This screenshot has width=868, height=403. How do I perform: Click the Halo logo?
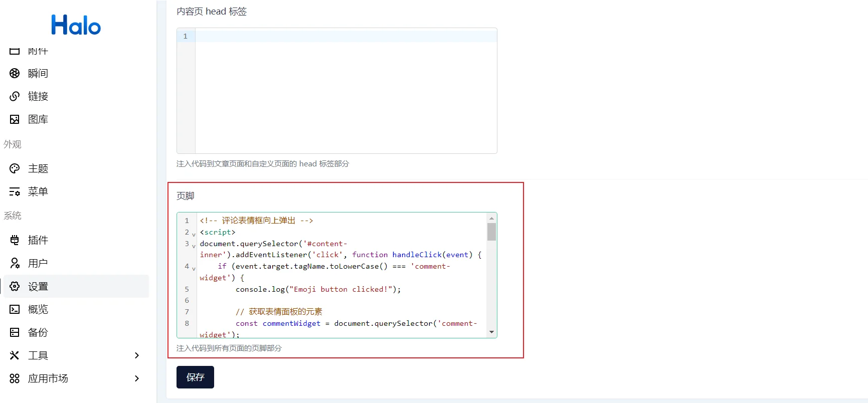point(76,25)
